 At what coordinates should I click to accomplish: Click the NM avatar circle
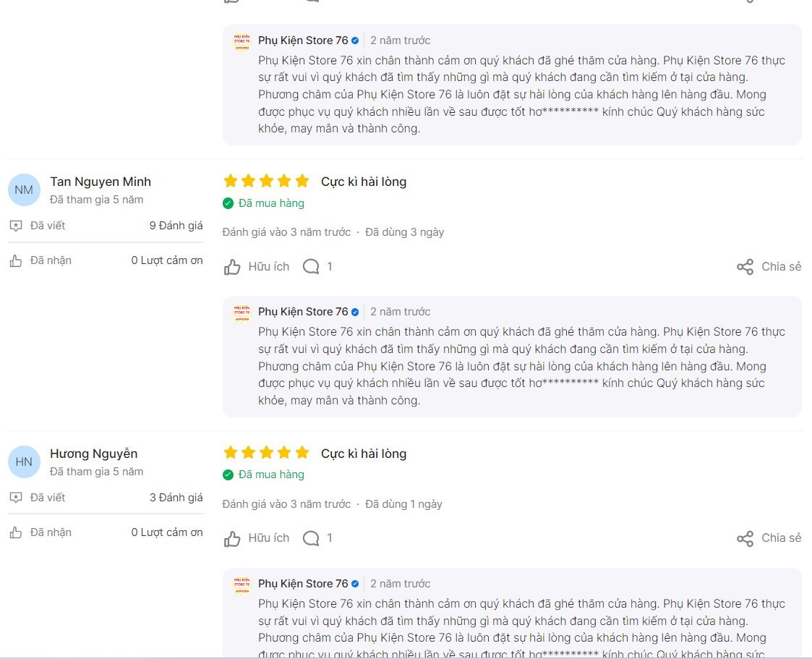[x=24, y=190]
